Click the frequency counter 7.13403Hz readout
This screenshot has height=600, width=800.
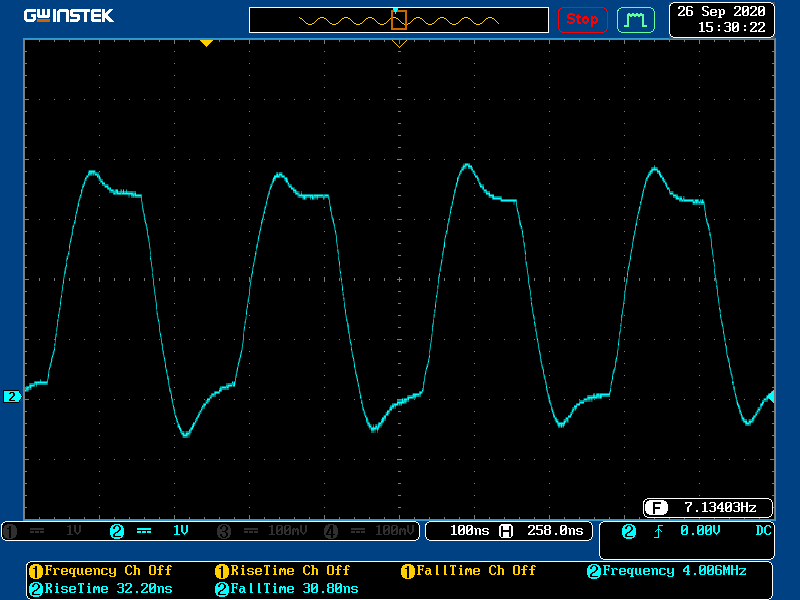click(709, 506)
